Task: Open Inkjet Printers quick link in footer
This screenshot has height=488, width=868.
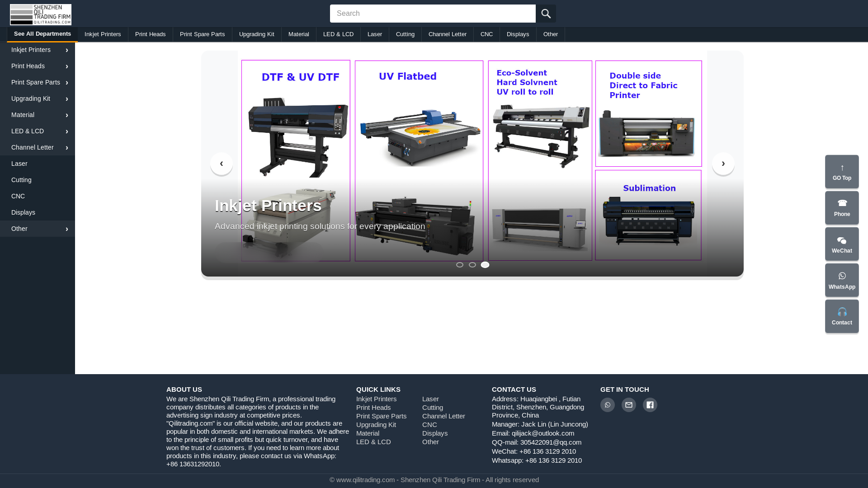Action: pyautogui.click(x=376, y=399)
